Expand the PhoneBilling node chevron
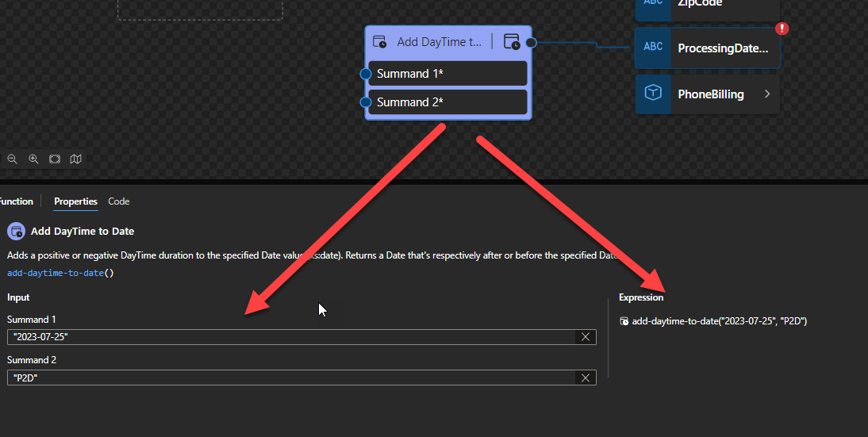The width and height of the screenshot is (868, 437). coord(767,94)
